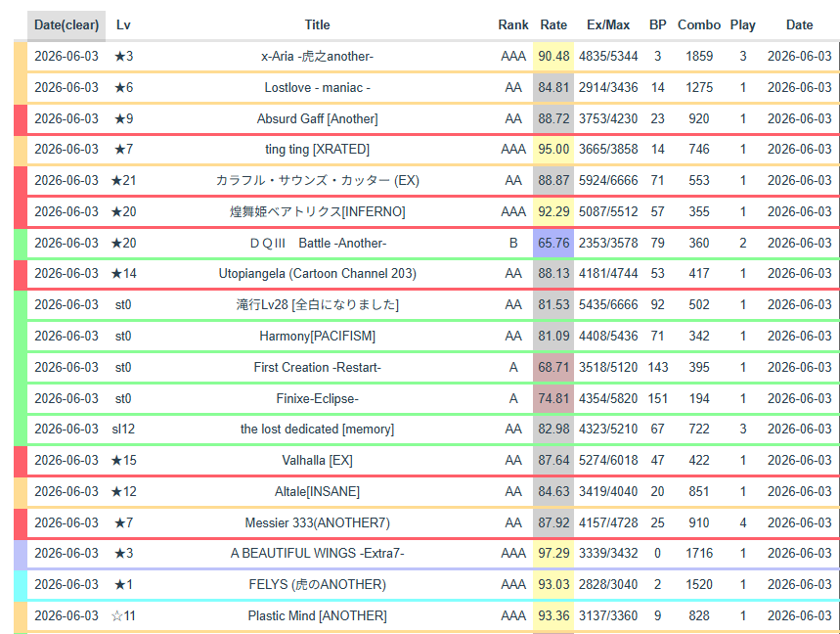The width and height of the screenshot is (840, 634).
Task: Click rate cell 88.72
Action: coord(553,118)
